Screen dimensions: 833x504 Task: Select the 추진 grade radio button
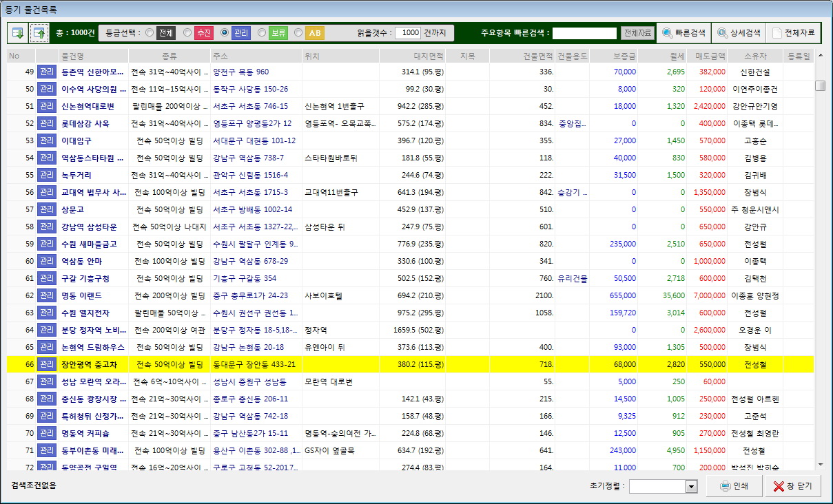(x=187, y=32)
